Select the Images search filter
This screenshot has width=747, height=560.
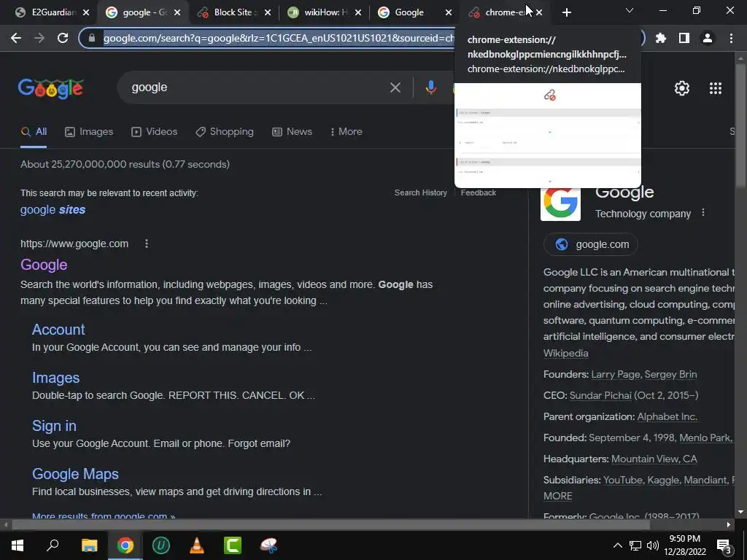(x=89, y=132)
